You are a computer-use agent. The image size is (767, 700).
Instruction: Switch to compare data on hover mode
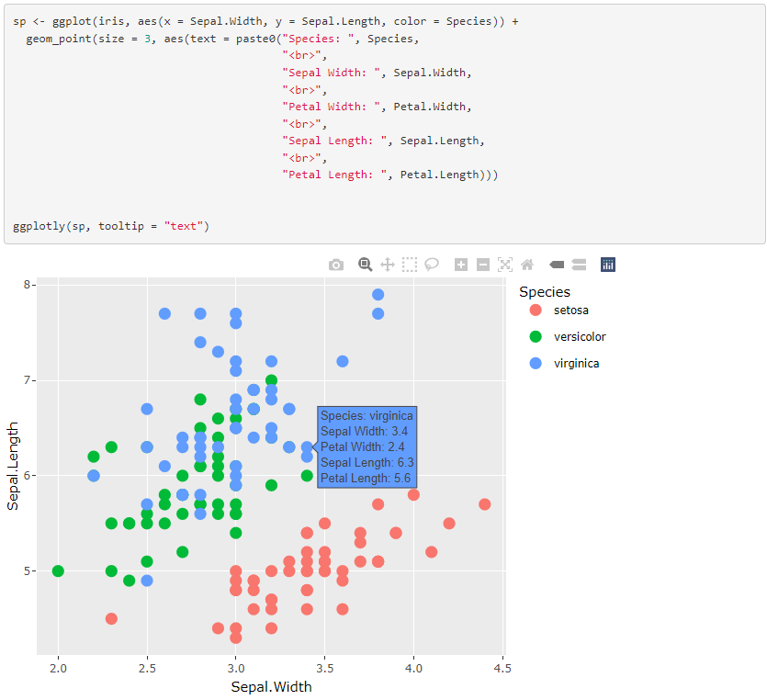(x=579, y=264)
